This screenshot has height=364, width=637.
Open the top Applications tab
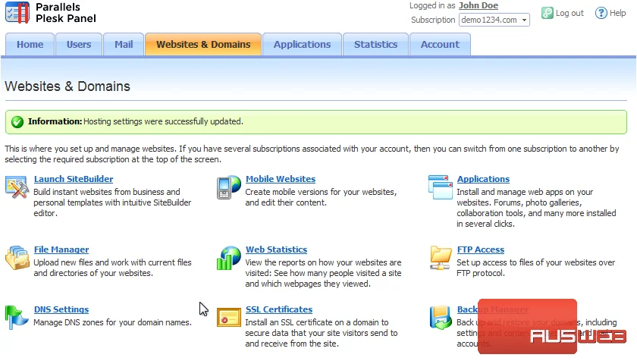point(303,44)
